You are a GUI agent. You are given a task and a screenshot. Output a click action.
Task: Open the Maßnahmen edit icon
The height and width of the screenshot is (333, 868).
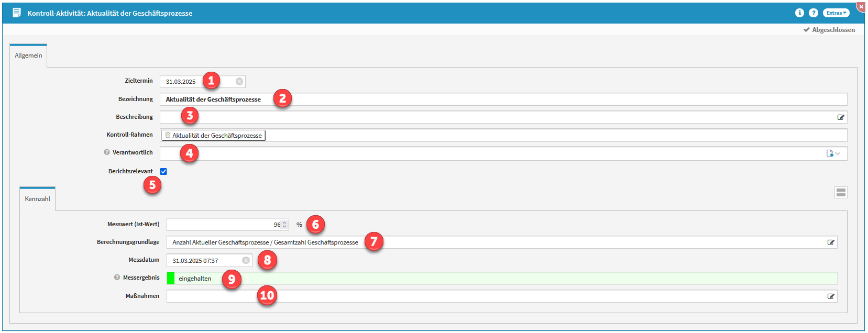(831, 296)
